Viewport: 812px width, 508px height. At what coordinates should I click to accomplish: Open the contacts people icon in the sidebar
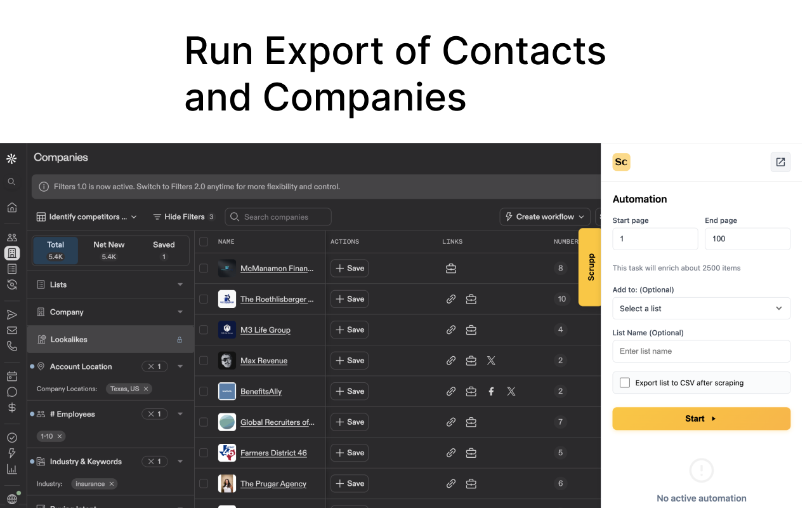11,237
